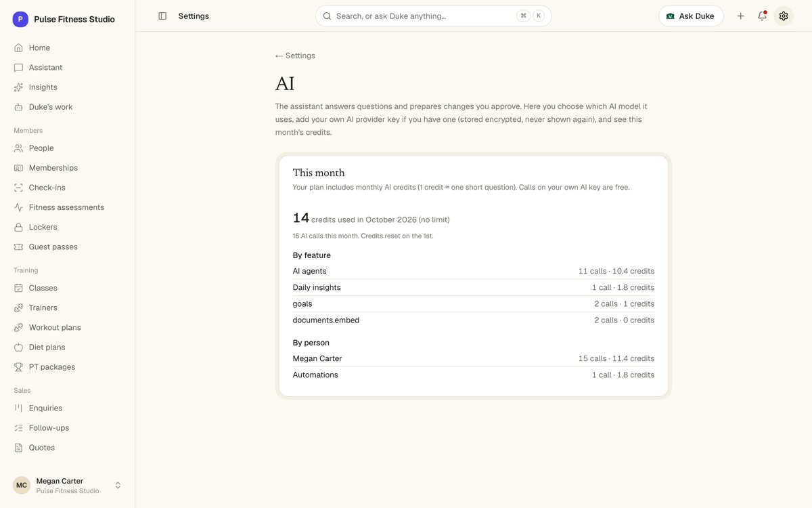
Task: Click the Follow-ups checklist icon
Action: coord(18,427)
